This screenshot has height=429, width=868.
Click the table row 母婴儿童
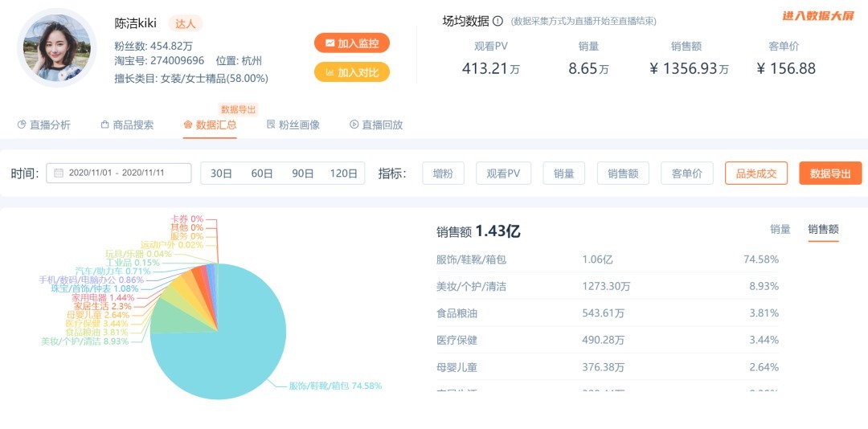click(608, 367)
